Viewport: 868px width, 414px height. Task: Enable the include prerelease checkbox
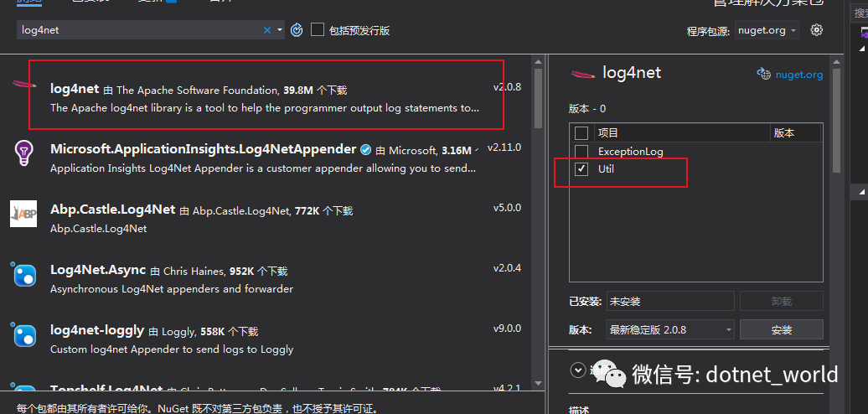coord(318,30)
